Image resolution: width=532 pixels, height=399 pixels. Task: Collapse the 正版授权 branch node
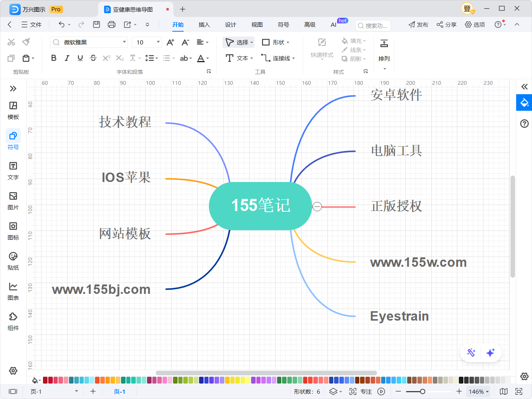pos(317,206)
